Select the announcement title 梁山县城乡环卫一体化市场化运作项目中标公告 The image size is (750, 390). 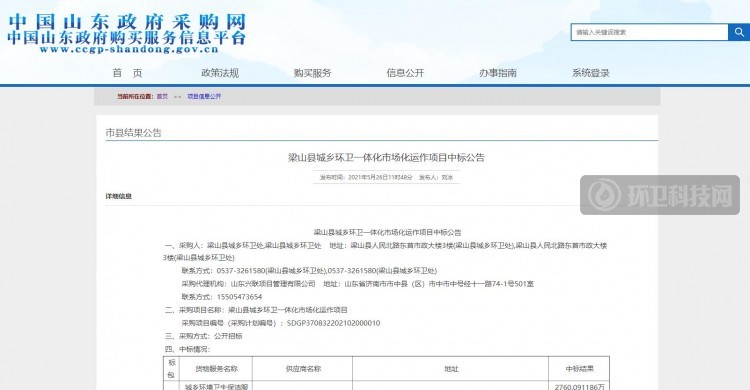386,157
